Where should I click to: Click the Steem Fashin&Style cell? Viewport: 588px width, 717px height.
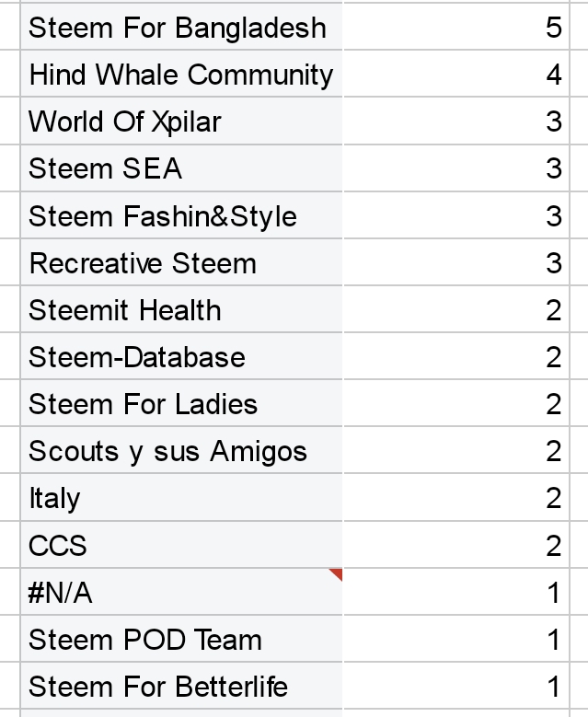[179, 216]
